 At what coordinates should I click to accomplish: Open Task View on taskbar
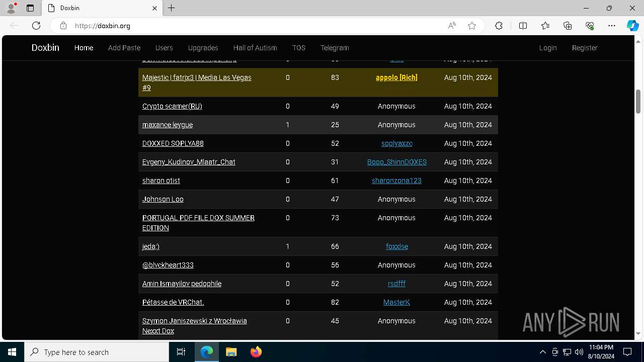coord(181,352)
